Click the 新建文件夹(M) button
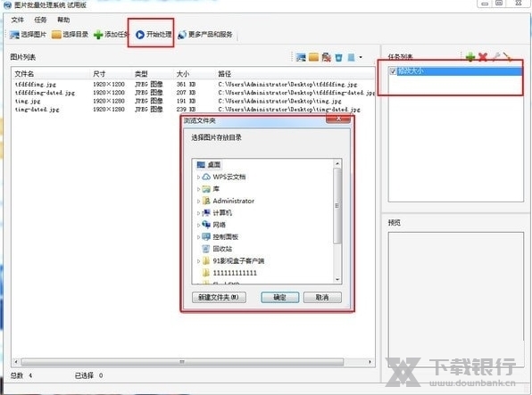Viewport: 532px width, 395px height. pos(219,297)
